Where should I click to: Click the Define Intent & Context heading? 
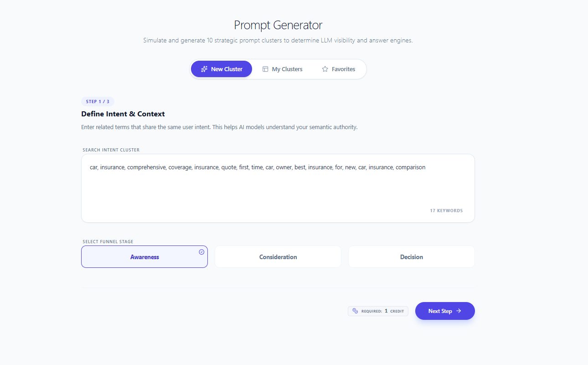(123, 114)
